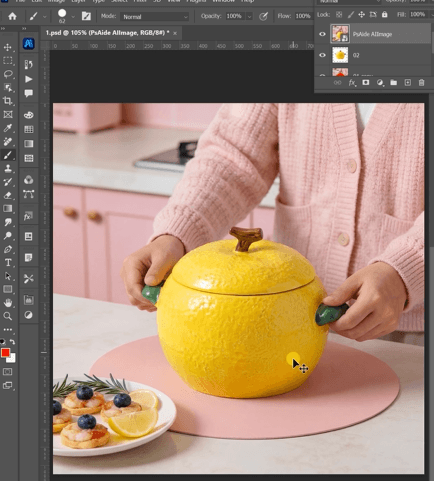Open the Styles fx panel icon

coord(29,216)
